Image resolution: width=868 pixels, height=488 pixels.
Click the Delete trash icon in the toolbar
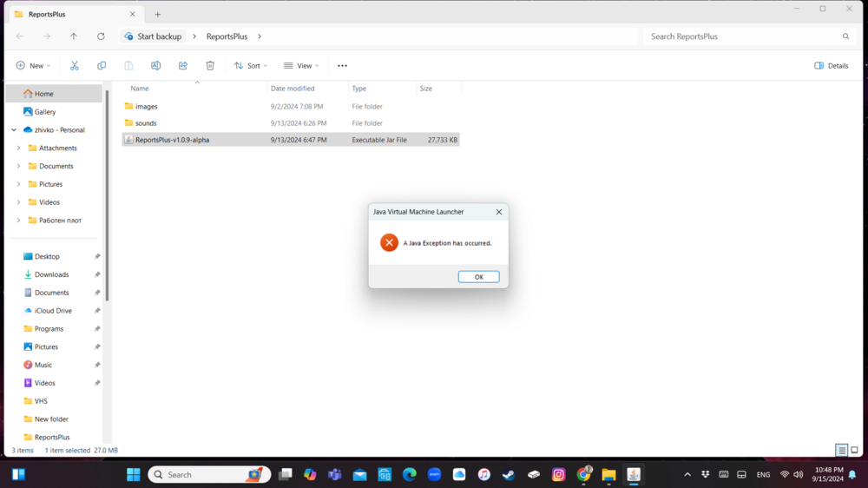click(x=210, y=65)
